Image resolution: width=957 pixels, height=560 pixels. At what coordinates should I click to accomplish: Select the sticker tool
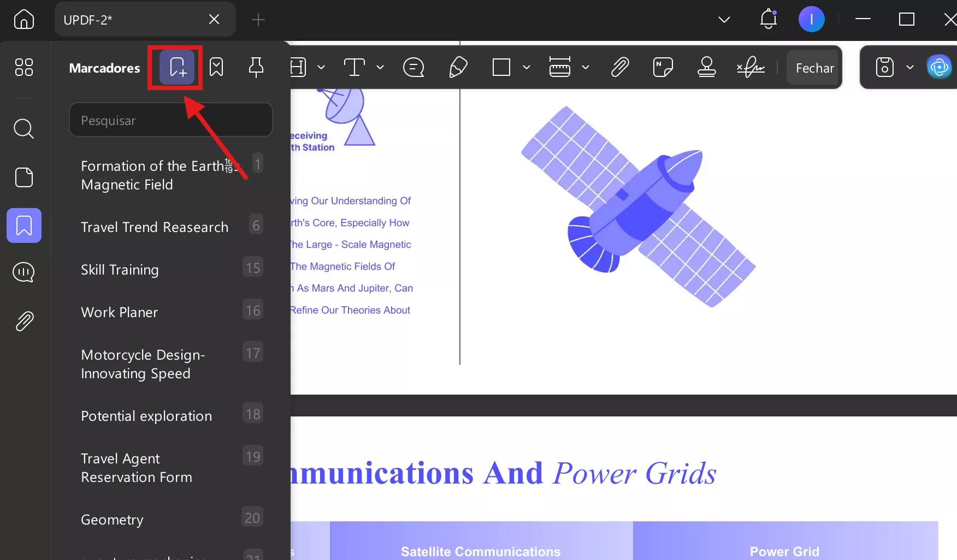coord(663,68)
